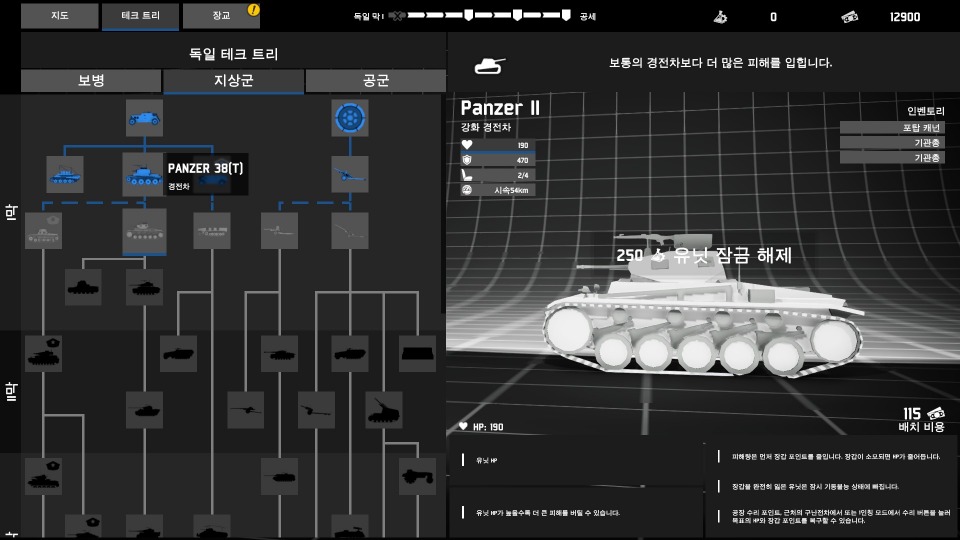Switch to the 공군 air force tab
960x540 pixels.
tap(376, 81)
